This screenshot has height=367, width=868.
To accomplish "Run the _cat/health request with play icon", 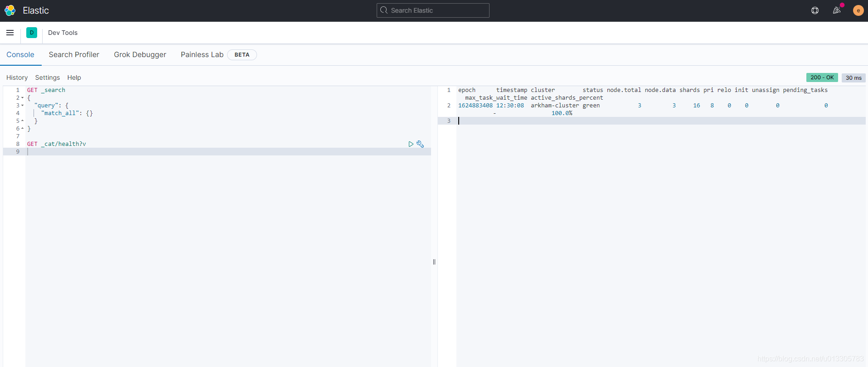I will (x=411, y=144).
